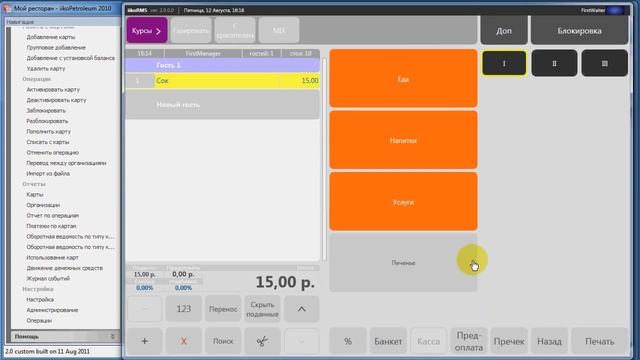This screenshot has height=360, width=640.
Task: Click the Поиск search button
Action: point(223,341)
